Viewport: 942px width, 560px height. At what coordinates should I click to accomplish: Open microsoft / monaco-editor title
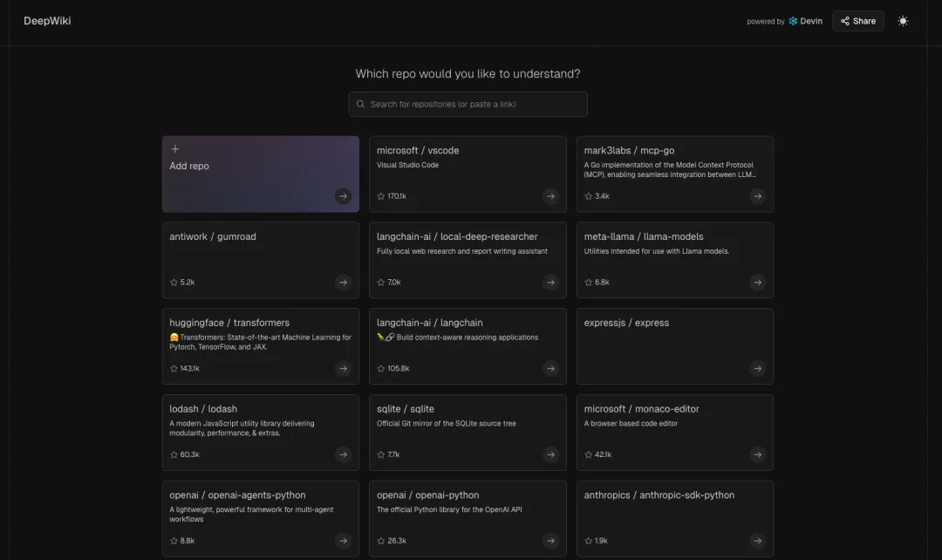[642, 408]
